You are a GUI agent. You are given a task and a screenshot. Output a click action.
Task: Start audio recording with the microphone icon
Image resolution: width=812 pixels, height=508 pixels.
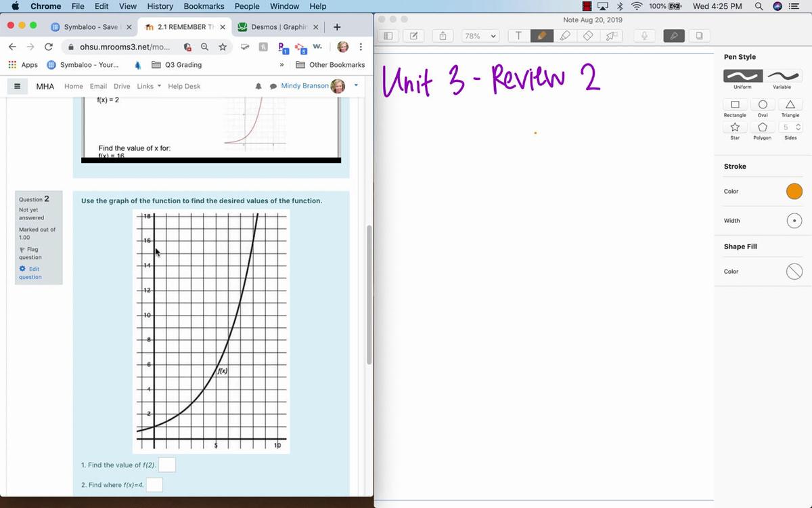(x=644, y=36)
